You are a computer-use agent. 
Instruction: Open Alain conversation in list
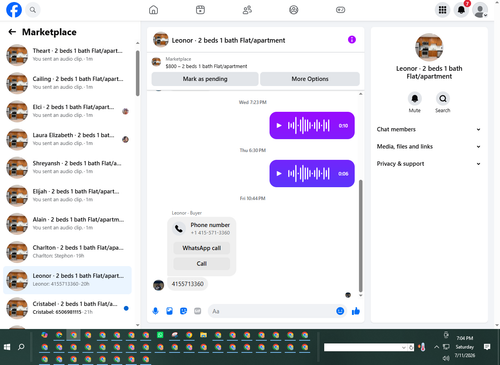(x=68, y=223)
